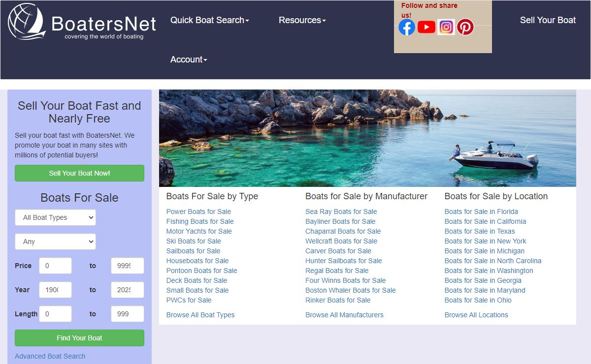This screenshot has height=364, width=591.
Task: Open Hunter Sailboats for Sale
Action: [x=344, y=261]
